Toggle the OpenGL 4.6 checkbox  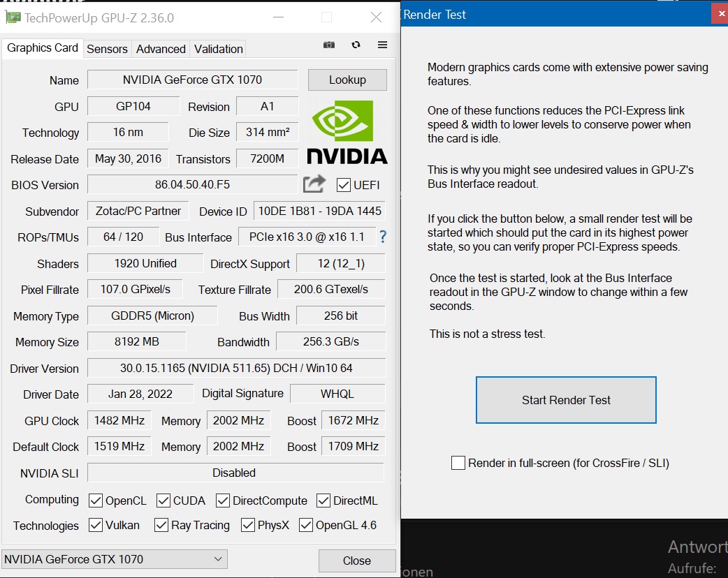[x=306, y=525]
